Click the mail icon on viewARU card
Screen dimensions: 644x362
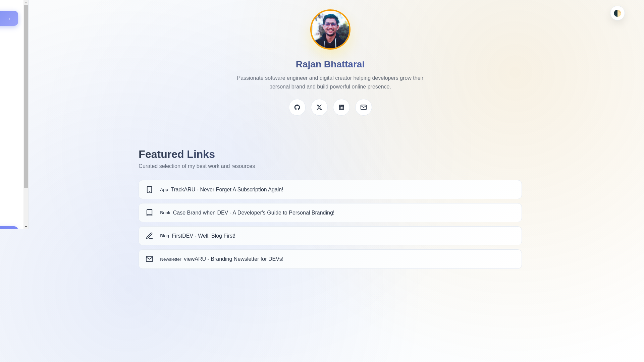[149, 259]
